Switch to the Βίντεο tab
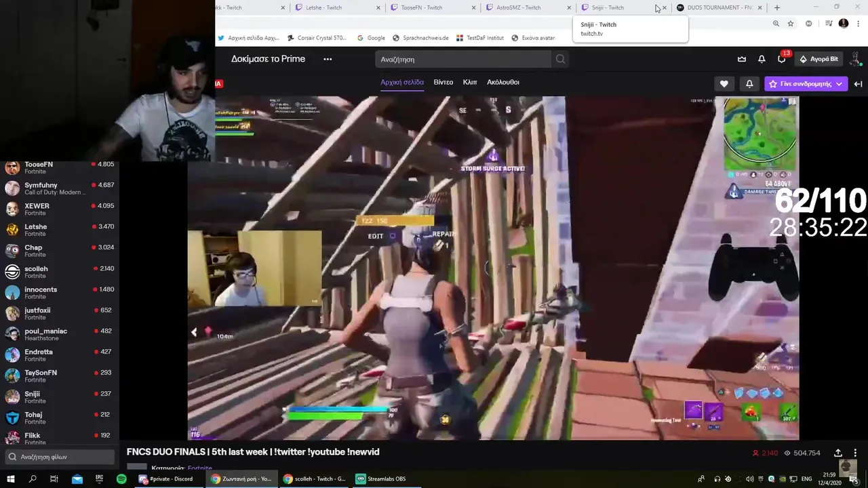The height and width of the screenshot is (488, 868). pyautogui.click(x=443, y=82)
